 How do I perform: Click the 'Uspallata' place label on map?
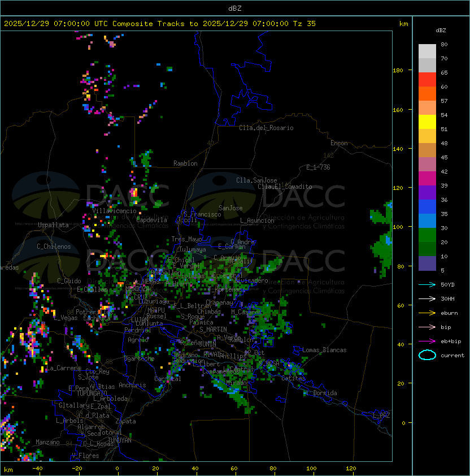53,225
